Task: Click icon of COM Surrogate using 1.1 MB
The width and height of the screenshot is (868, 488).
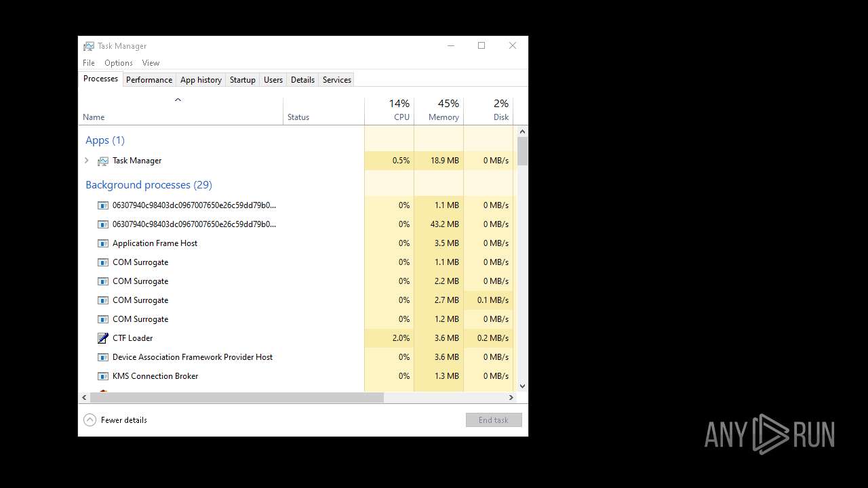Action: tap(103, 262)
